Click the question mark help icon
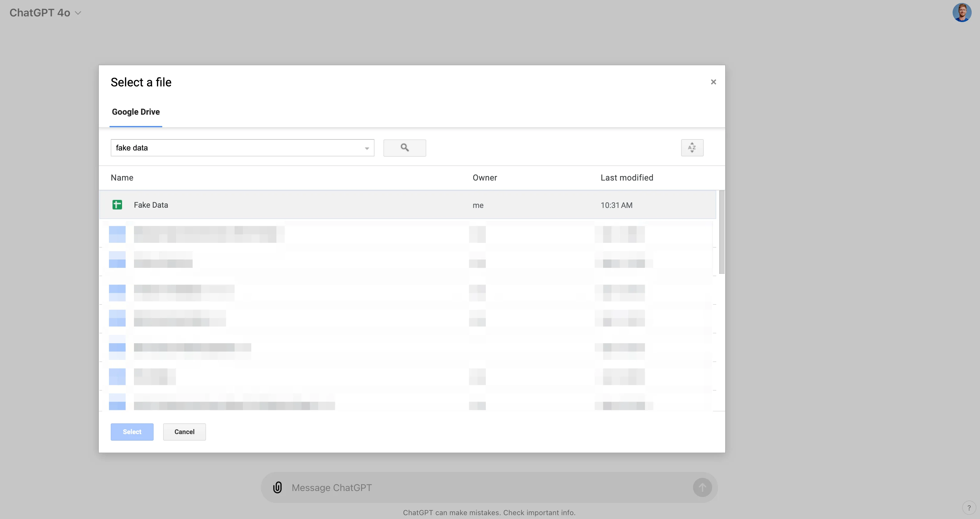The image size is (980, 519). click(x=969, y=508)
